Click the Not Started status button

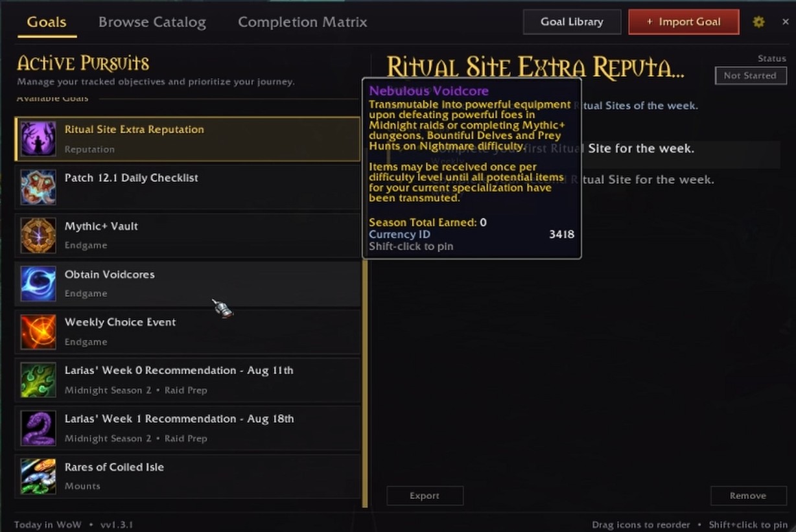pos(750,76)
